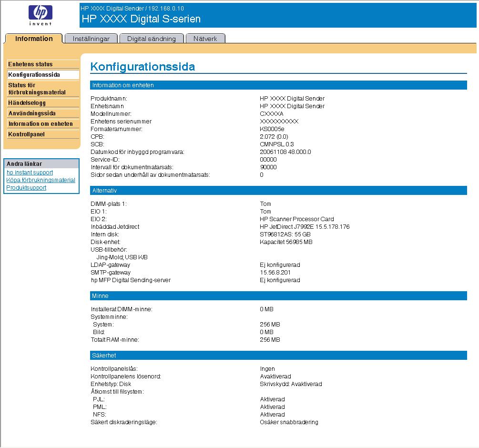Click the SCB value CMNPSL 0.3

[277, 144]
